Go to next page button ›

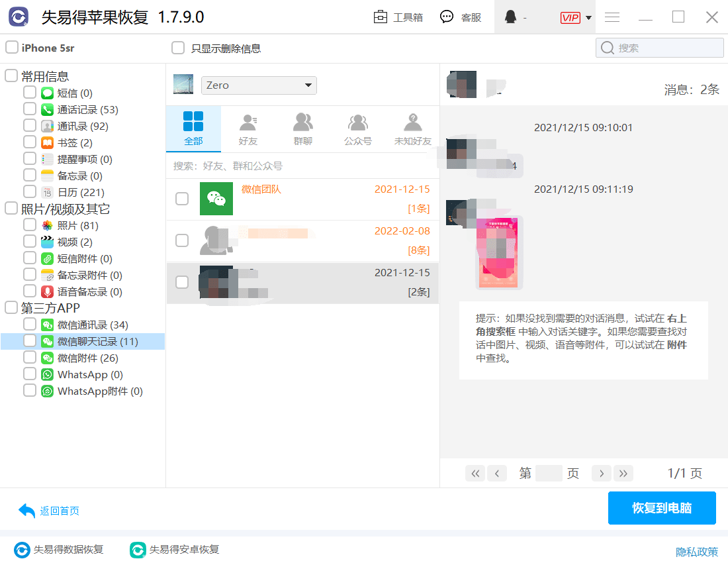601,474
